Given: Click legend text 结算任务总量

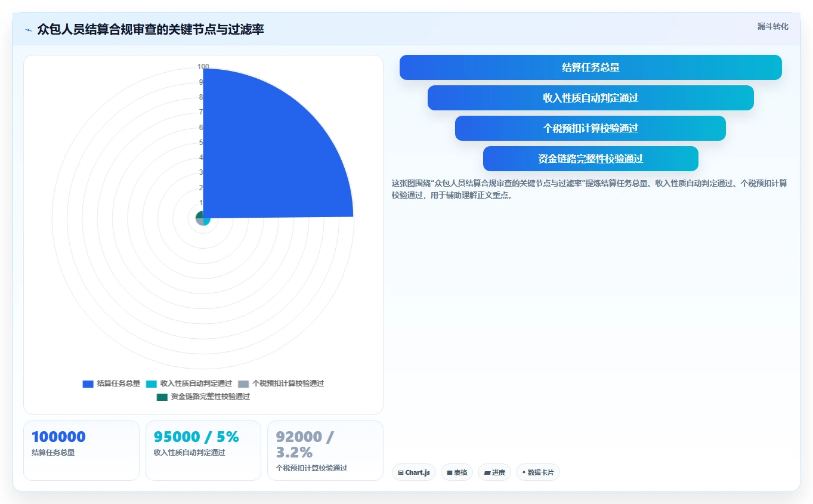Looking at the screenshot, I should click(x=119, y=384).
